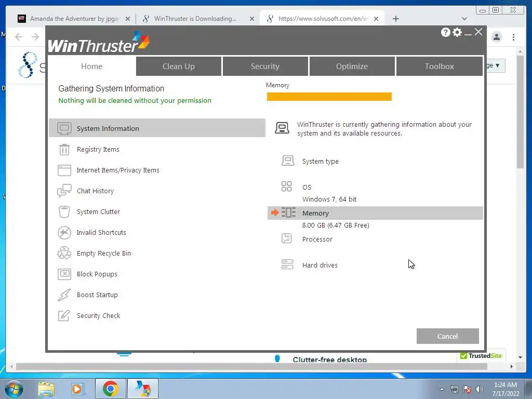Click the Hard drives stack icon
532x399 pixels.
click(x=287, y=264)
